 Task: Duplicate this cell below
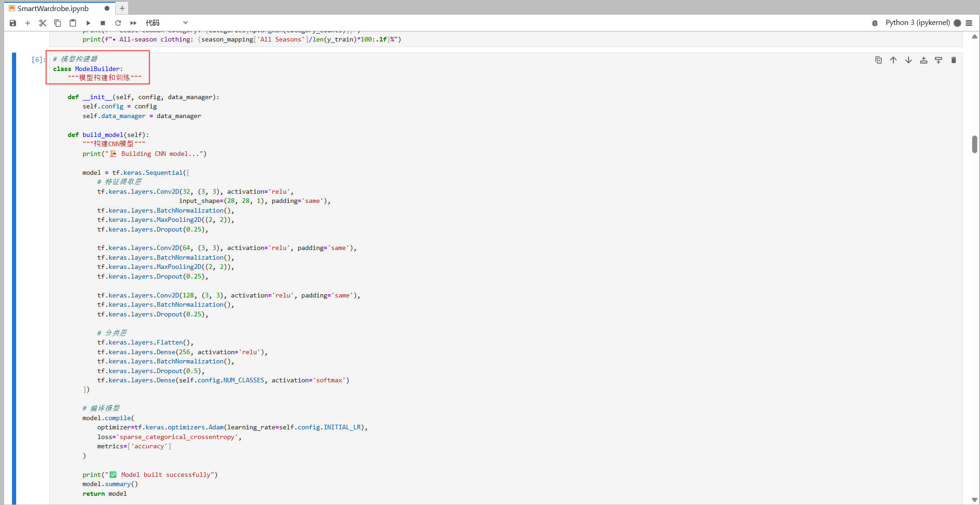pos(879,60)
